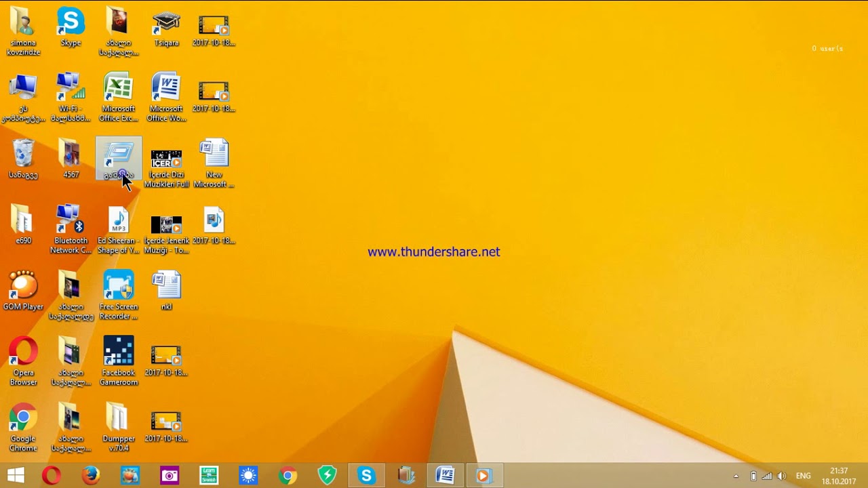Open Chrome from the taskbar
Image resolution: width=868 pixels, height=488 pixels.
(288, 476)
